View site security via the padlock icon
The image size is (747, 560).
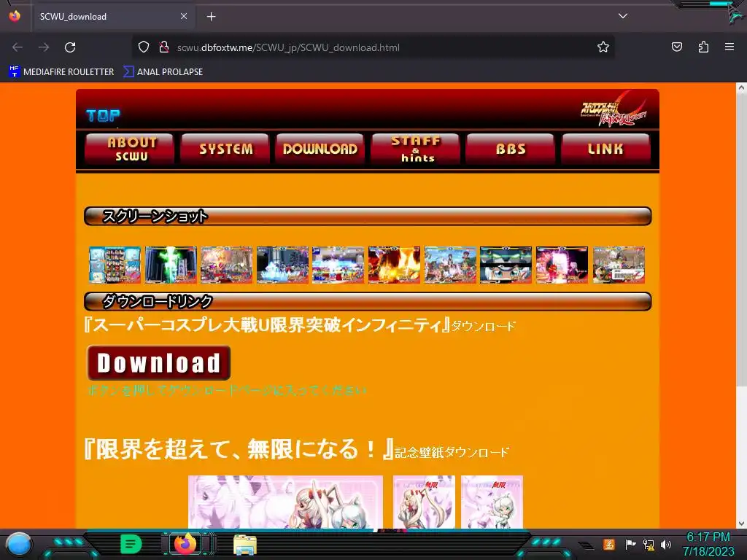pos(164,47)
